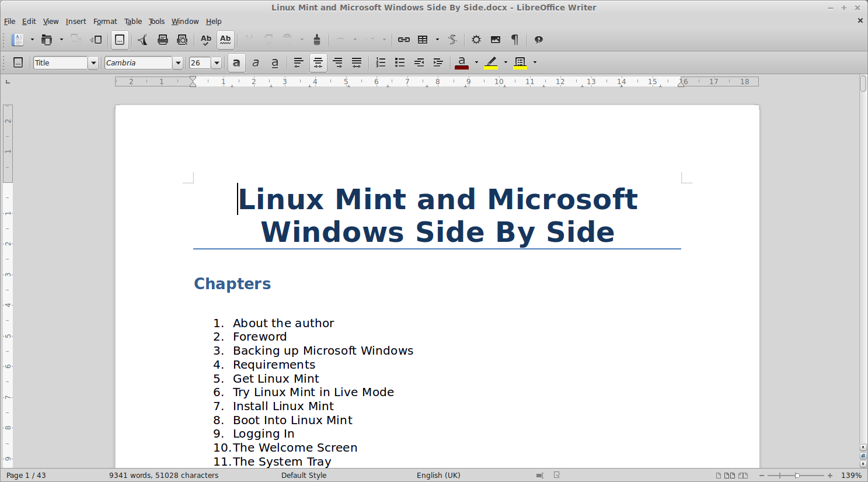Viewport: 868px width, 482px height.
Task: Increase paragraph indent
Action: coord(438,63)
